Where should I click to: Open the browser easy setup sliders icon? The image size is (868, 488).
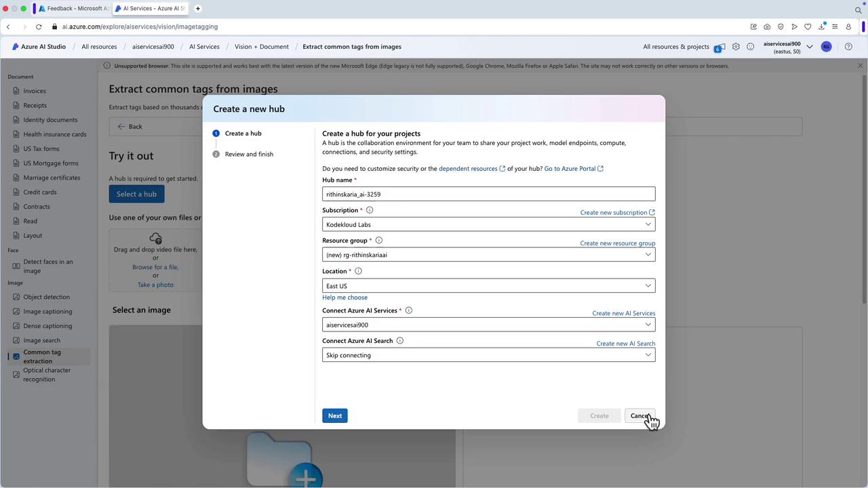click(835, 27)
